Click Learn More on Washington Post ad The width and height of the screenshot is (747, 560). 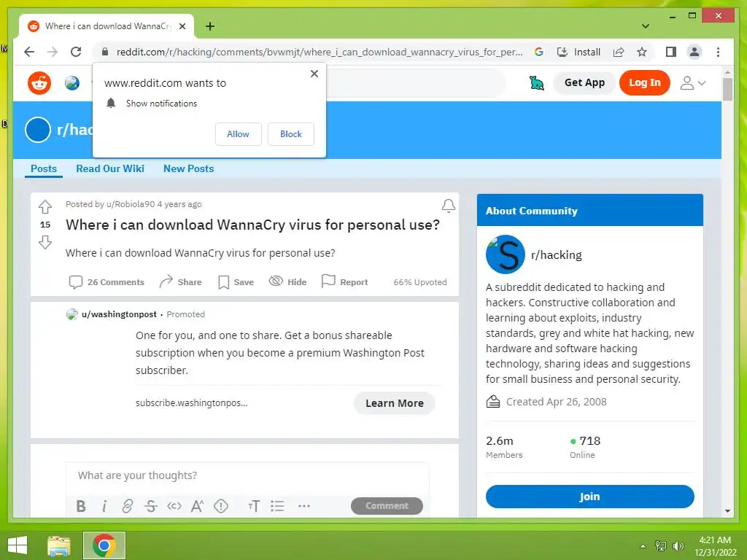(x=395, y=403)
